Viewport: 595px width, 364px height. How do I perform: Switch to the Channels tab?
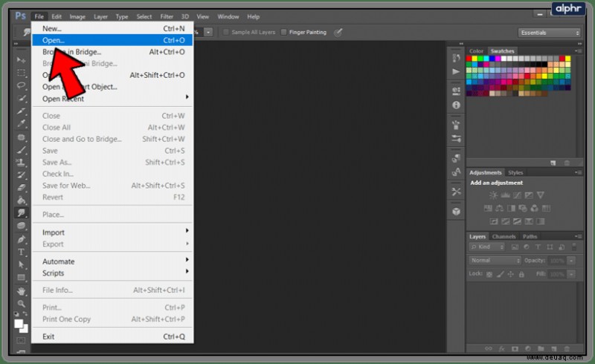pyautogui.click(x=504, y=236)
